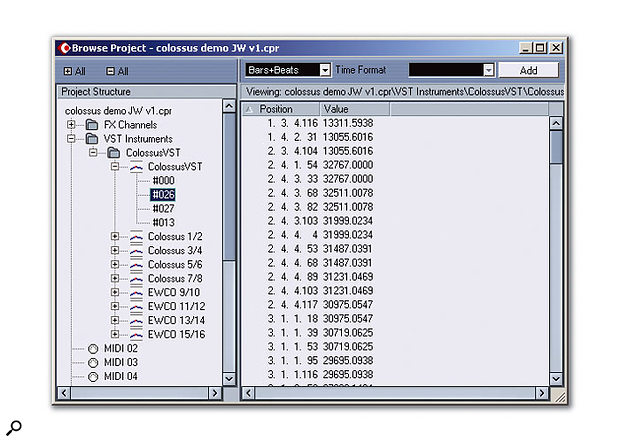The image size is (620, 442).
Task: Click the MIDI 04 track icon
Action: click(93, 376)
